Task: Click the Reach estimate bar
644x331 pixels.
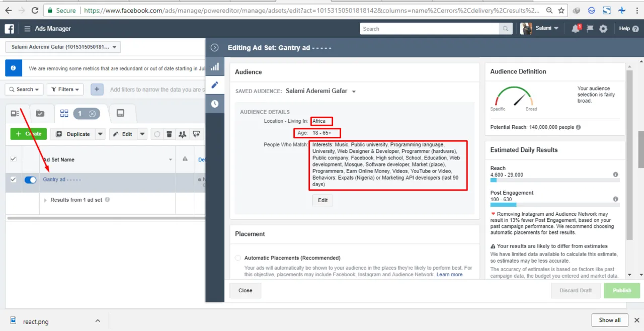Action: coord(555,180)
